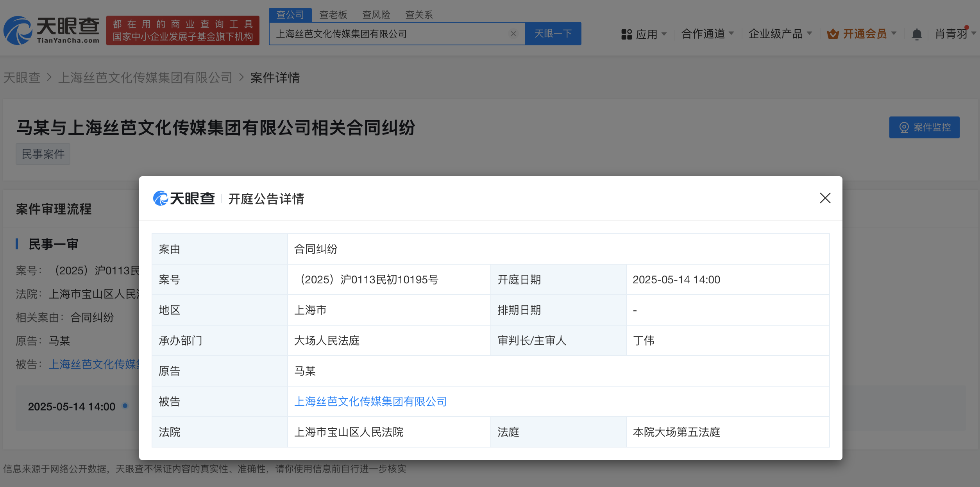
Task: Click the notification bell icon
Action: [x=917, y=34]
